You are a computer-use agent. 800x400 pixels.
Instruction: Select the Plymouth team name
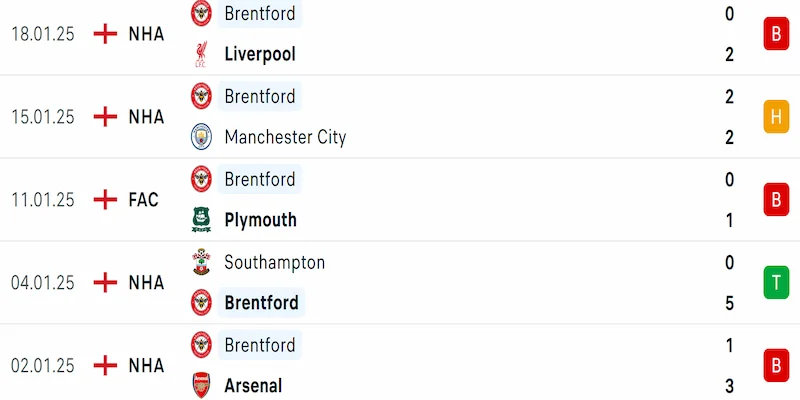[x=260, y=220]
